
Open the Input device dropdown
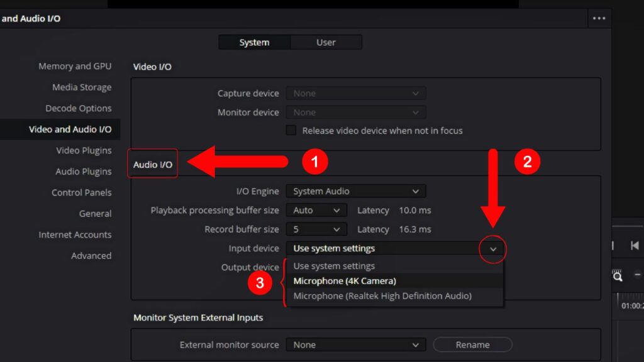(493, 249)
